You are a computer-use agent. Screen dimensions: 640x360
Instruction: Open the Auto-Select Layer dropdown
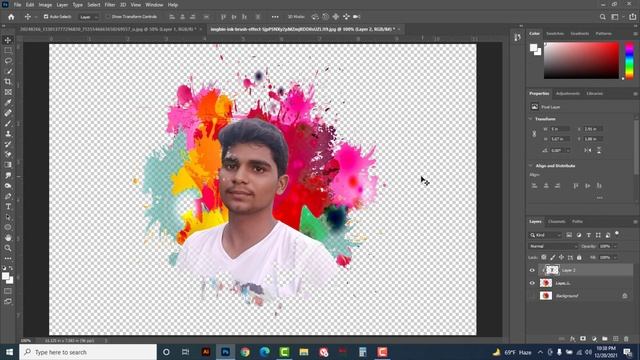(x=89, y=17)
